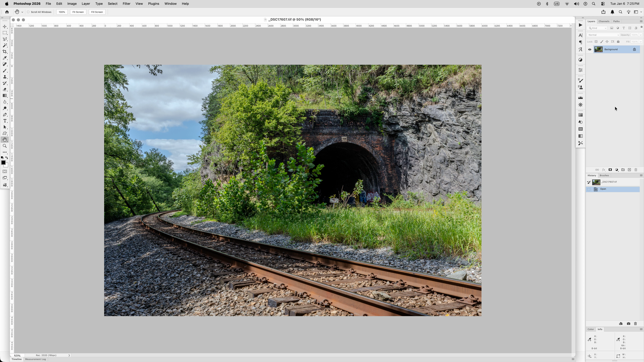Click the Home button in options bar
Image resolution: width=644 pixels, height=362 pixels.
(x=7, y=12)
